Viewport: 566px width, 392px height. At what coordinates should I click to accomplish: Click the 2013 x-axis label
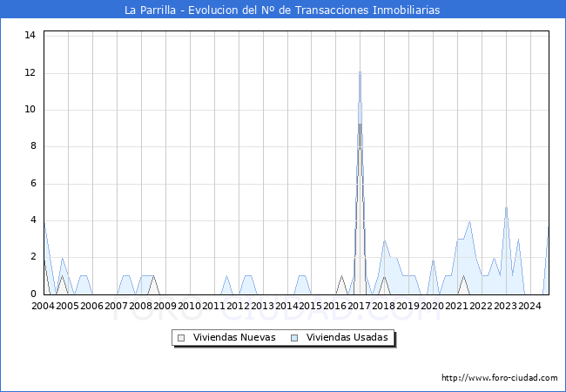(262, 306)
